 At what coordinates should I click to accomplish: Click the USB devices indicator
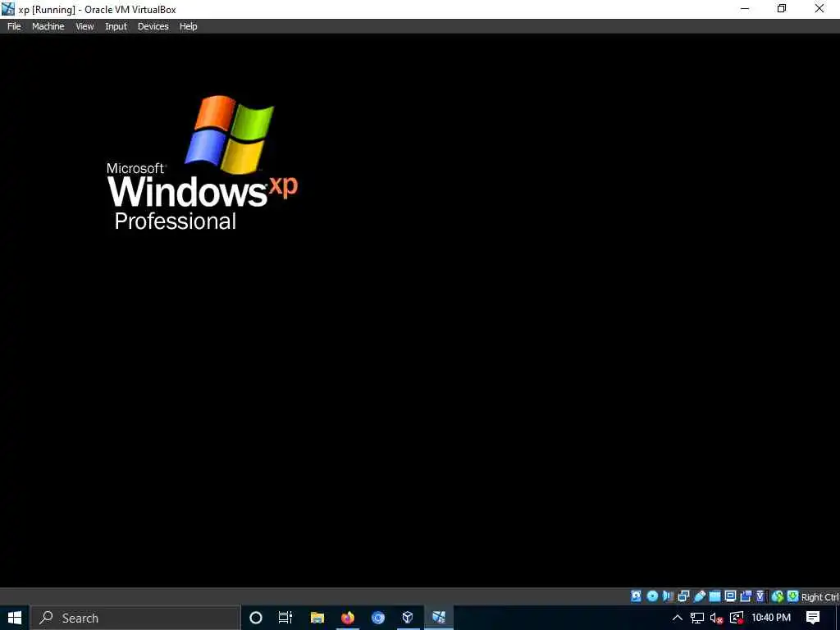coord(699,596)
